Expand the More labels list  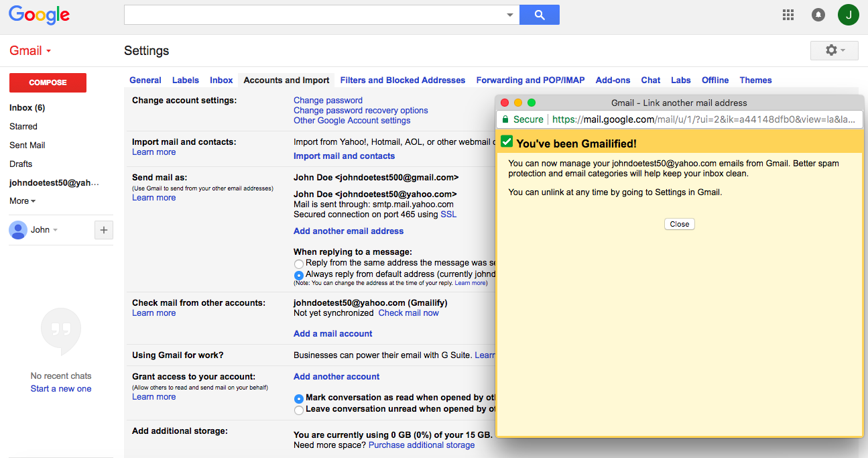22,201
